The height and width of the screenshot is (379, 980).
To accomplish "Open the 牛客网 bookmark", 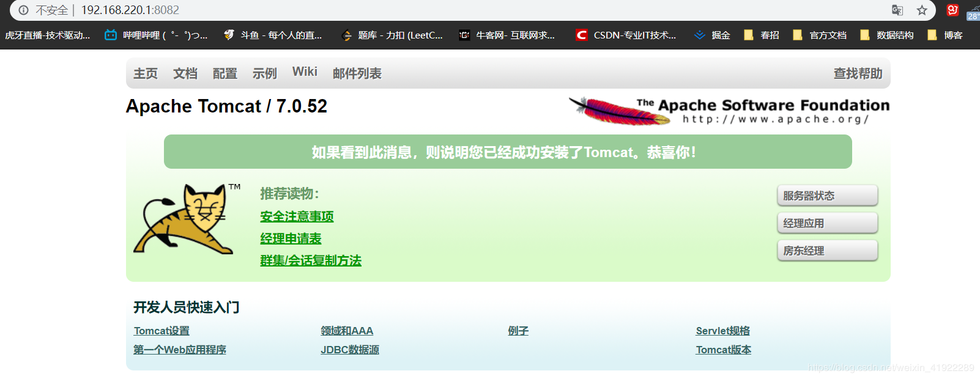I will (x=507, y=35).
